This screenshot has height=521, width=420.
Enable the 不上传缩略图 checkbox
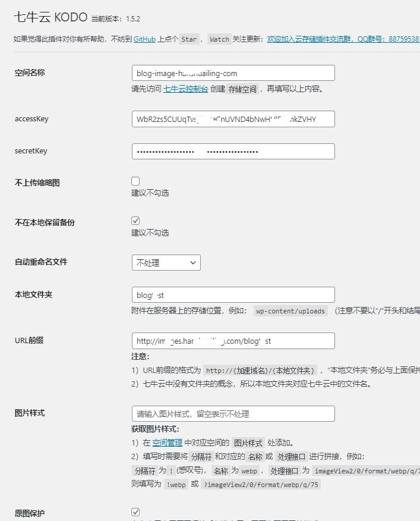coord(135,181)
